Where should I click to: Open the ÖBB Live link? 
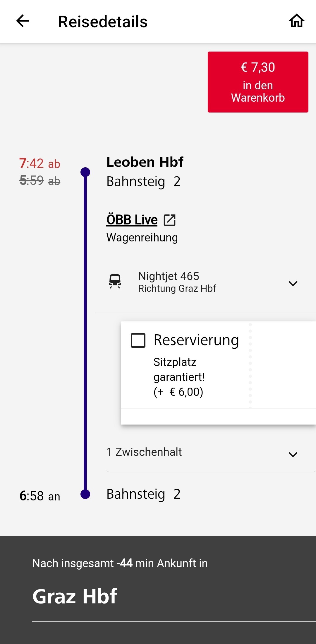132,220
